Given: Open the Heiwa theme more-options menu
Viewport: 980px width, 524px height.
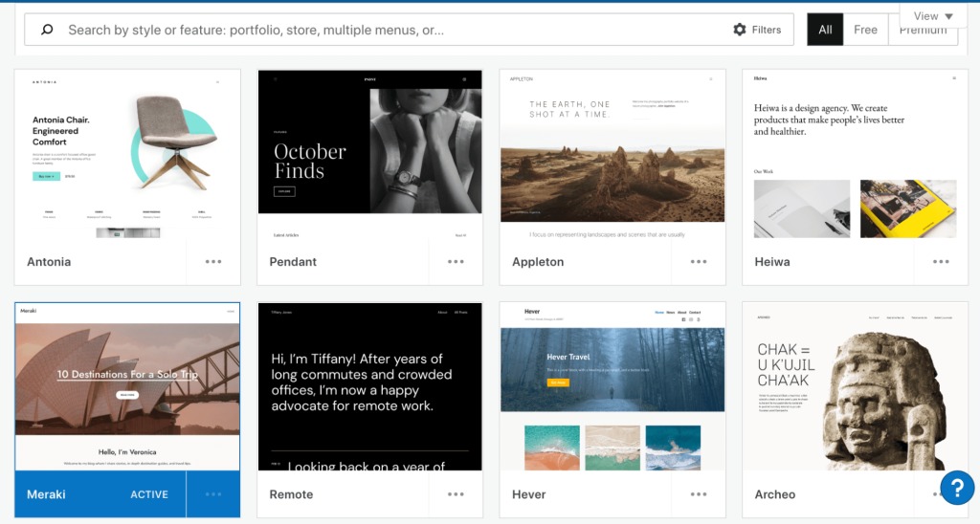Looking at the screenshot, I should tap(941, 262).
